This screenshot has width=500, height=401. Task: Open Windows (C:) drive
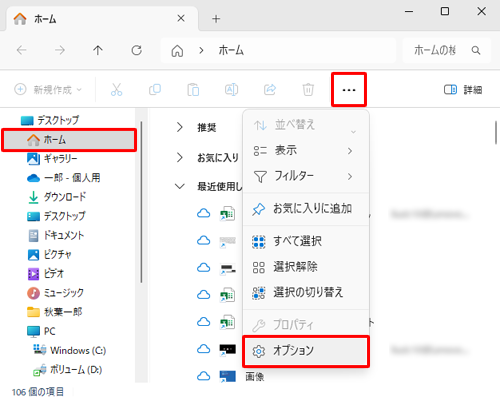click(69, 350)
